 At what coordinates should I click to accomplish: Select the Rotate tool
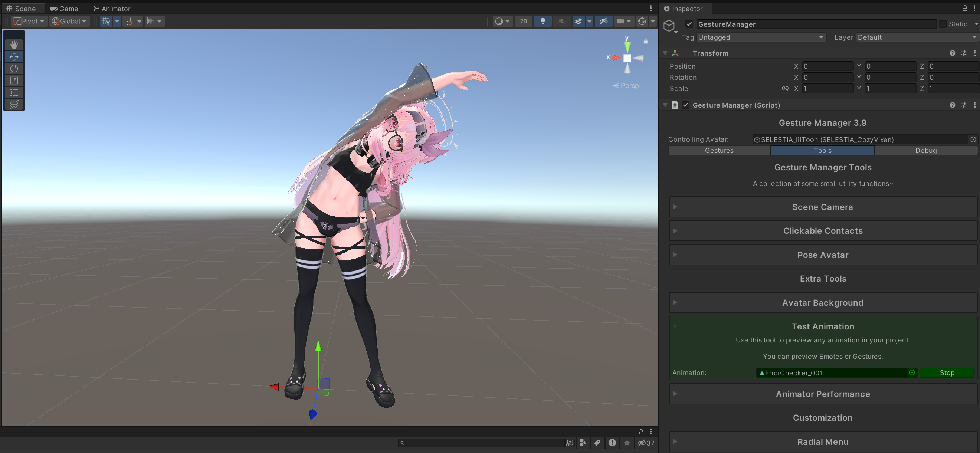[14, 69]
